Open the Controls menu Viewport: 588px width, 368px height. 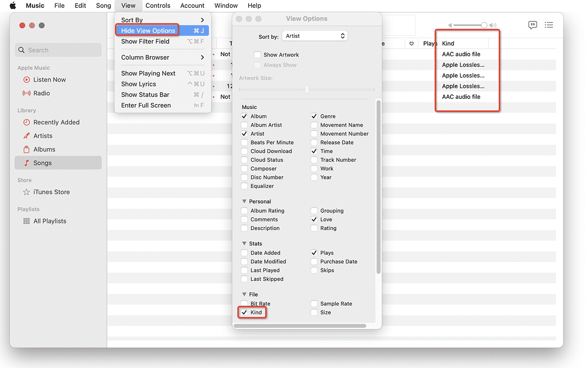[x=158, y=6]
